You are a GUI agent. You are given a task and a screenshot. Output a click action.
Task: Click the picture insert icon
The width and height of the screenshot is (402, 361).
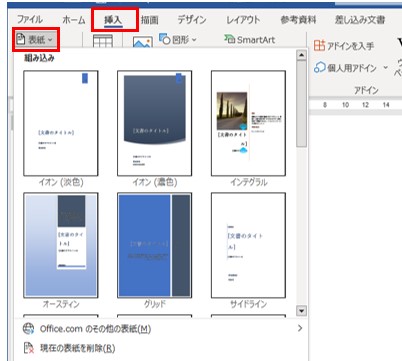[x=143, y=42]
